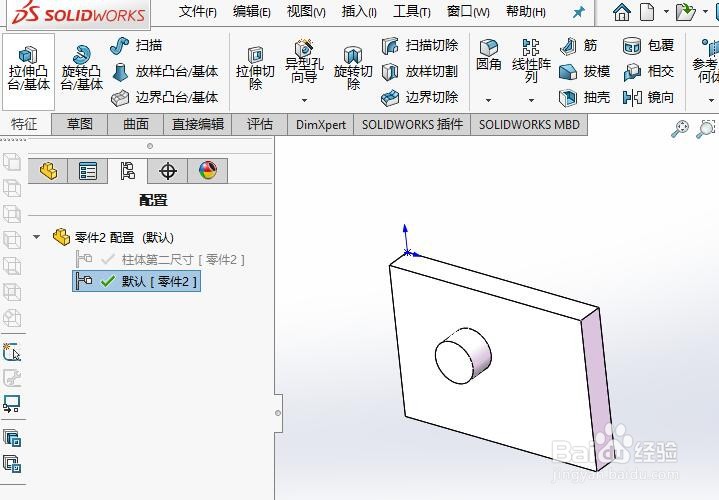Open dropdown arrow next to Open icon
719x500 pixels.
tap(705, 11)
